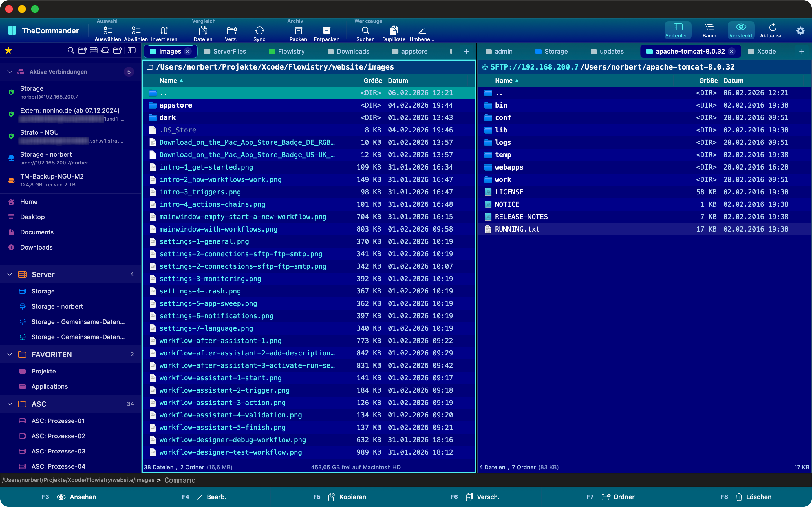Toggle Versteckt hidden files eye button
Image resolution: width=812 pixels, height=507 pixels.
741,30
